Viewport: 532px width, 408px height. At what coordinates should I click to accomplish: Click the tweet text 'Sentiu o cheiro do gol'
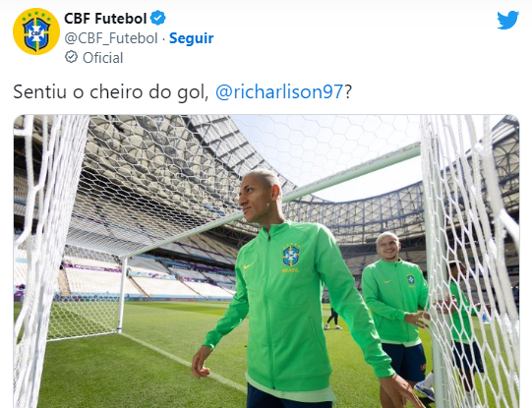click(x=110, y=91)
